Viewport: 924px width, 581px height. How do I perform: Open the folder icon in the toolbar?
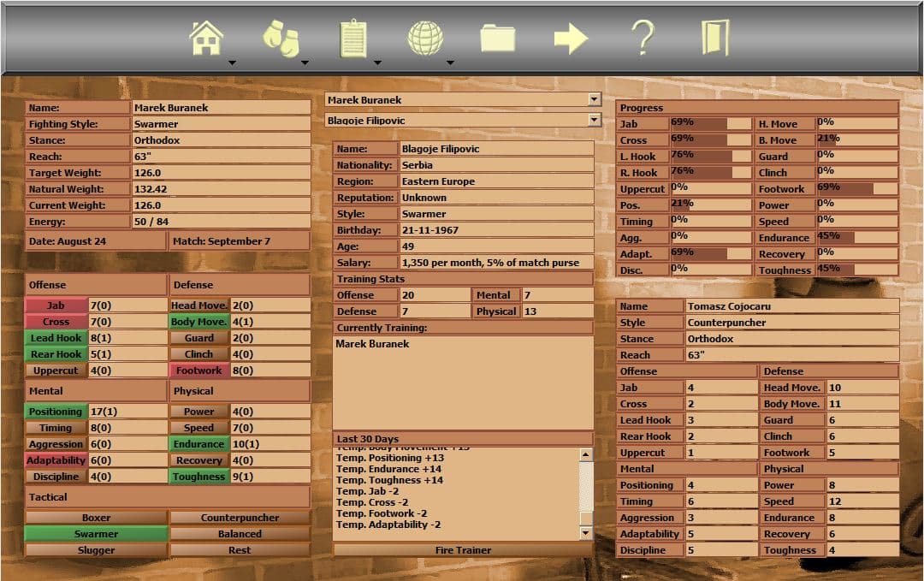point(499,37)
